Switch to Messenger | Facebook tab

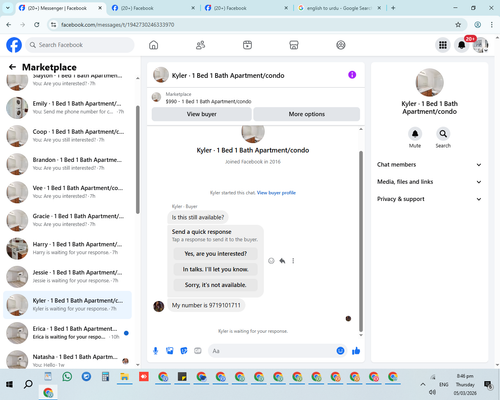point(61,8)
